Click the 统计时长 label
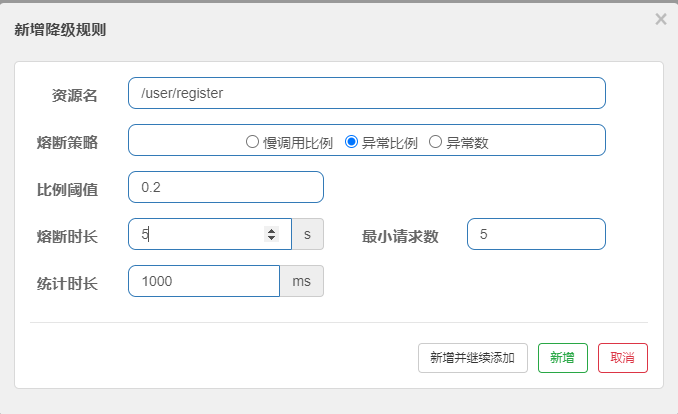Image resolution: width=678 pixels, height=414 pixels. [x=67, y=284]
